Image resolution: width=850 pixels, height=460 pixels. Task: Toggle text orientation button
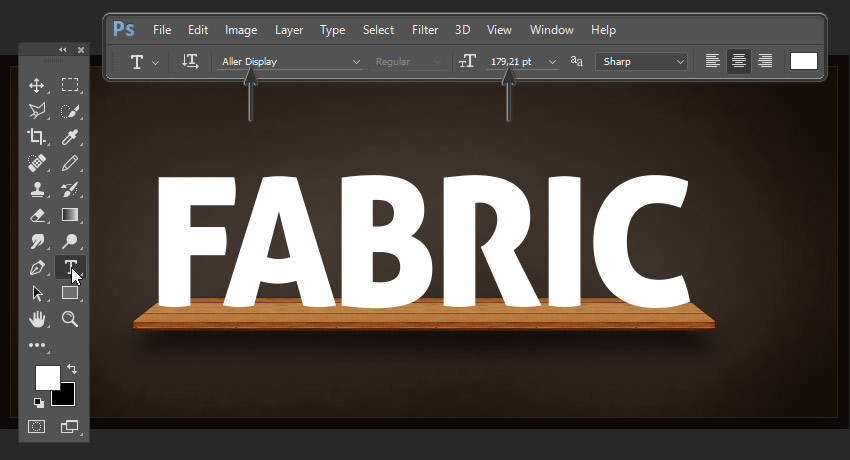click(190, 61)
